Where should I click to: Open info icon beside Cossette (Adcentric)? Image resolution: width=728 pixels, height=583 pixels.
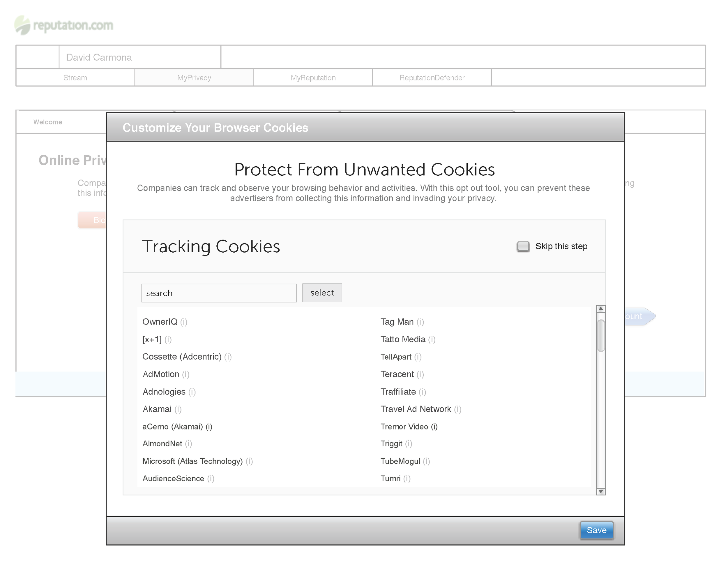point(228,357)
